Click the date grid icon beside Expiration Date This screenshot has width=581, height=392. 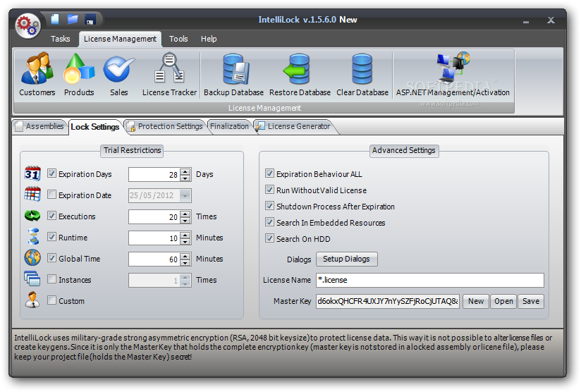tap(32, 194)
